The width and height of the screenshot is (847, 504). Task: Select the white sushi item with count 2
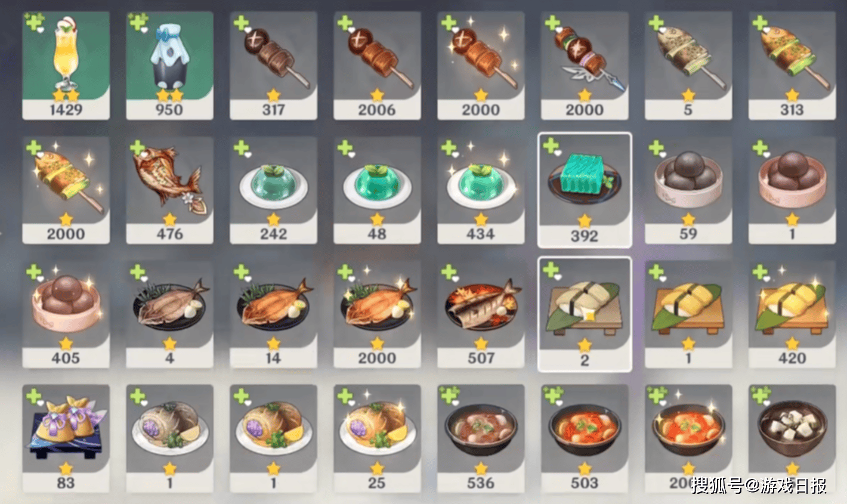click(585, 314)
